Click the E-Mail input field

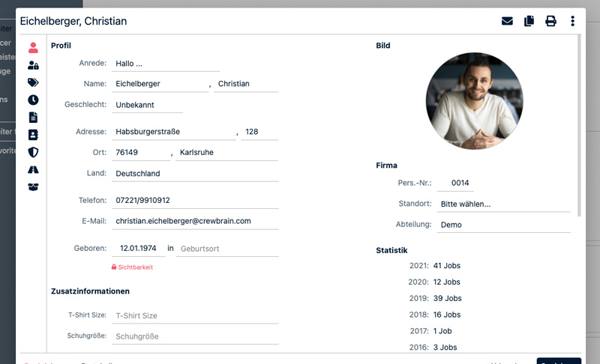(x=195, y=221)
